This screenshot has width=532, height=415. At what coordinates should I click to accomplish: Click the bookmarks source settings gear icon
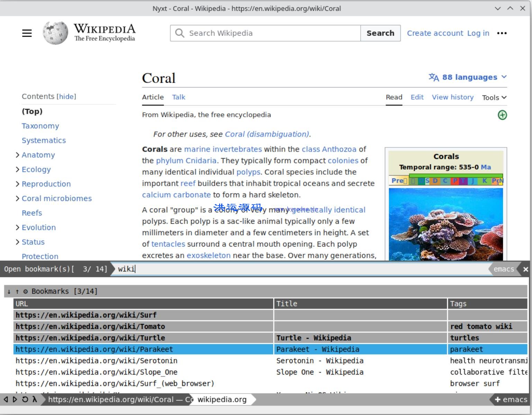pyautogui.click(x=25, y=292)
